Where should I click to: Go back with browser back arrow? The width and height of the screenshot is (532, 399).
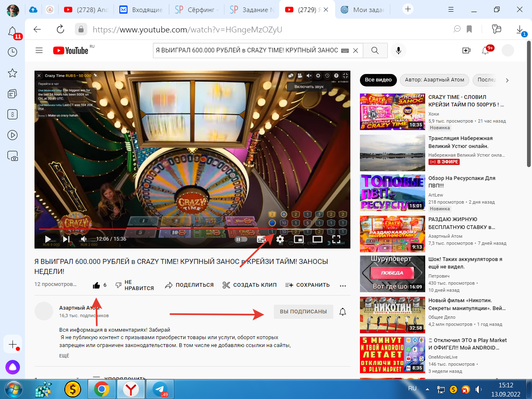[37, 29]
